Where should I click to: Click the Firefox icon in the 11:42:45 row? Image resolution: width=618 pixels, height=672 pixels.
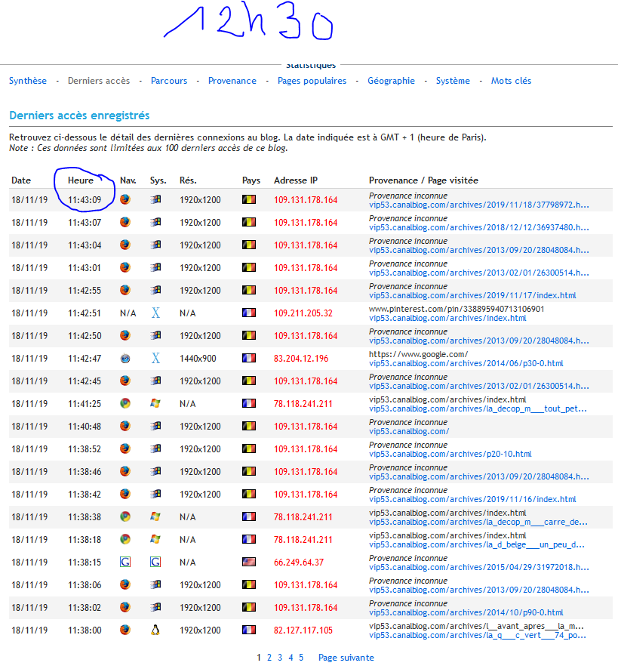(125, 381)
